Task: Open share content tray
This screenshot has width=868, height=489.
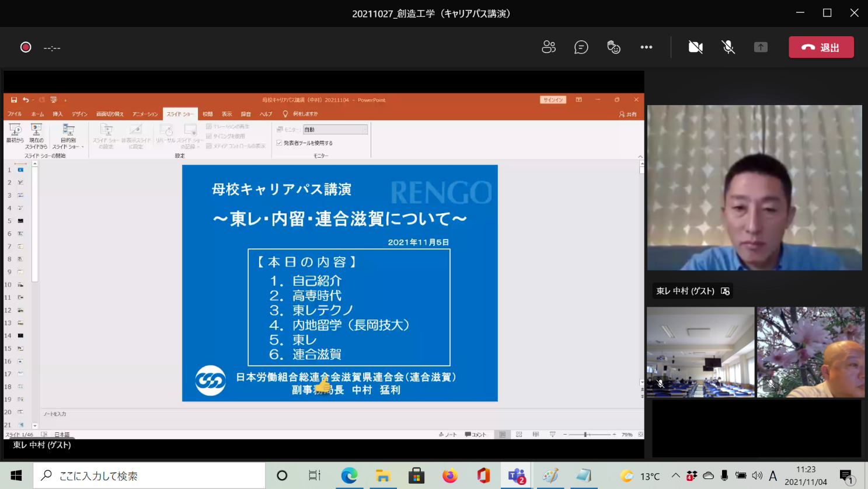Action: (761, 47)
